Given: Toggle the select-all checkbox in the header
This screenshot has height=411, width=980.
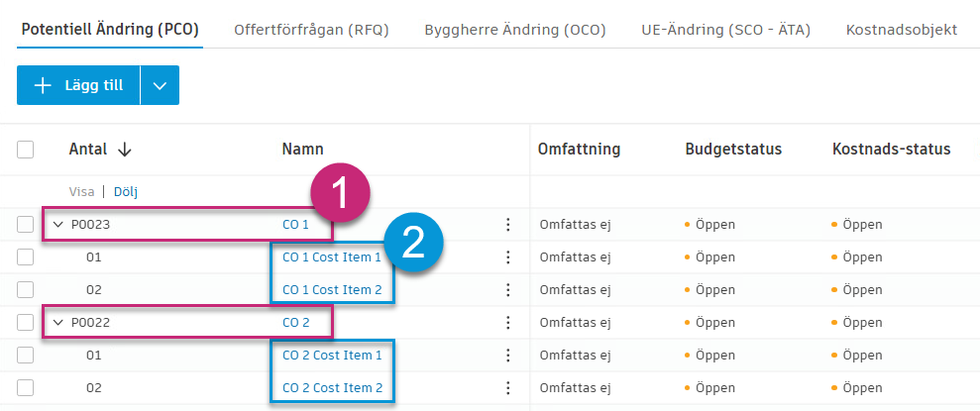Looking at the screenshot, I should point(26,150).
